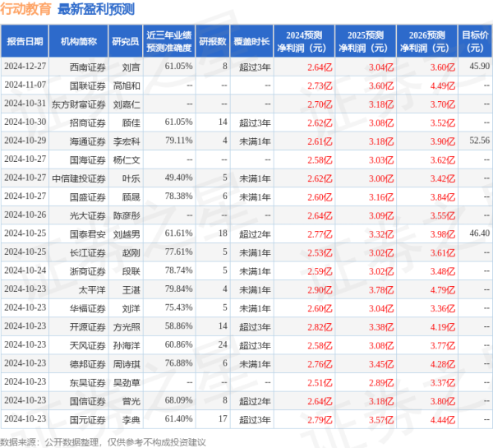The image size is (493, 448).
Task: Sort by 报告日期 column header
Action: click(x=25, y=40)
